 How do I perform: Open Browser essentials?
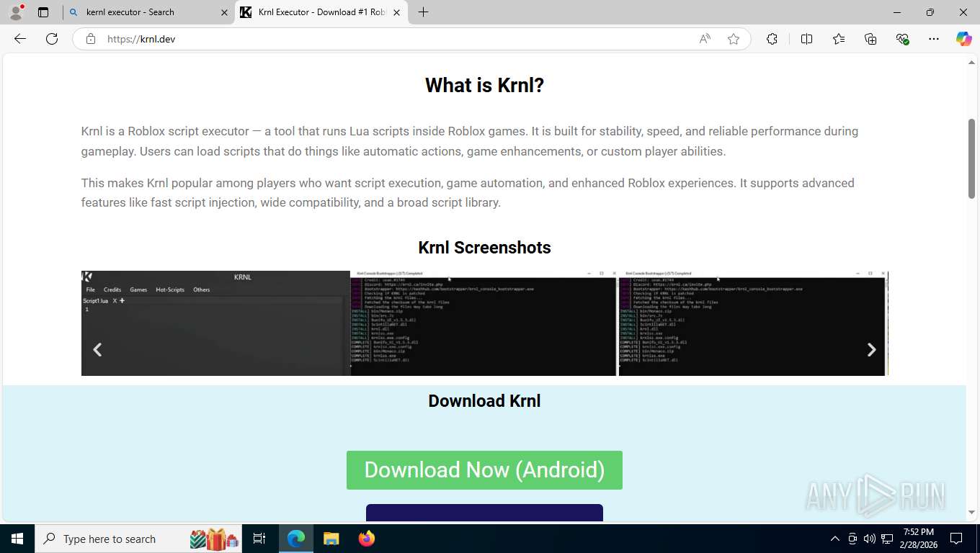pyautogui.click(x=902, y=39)
